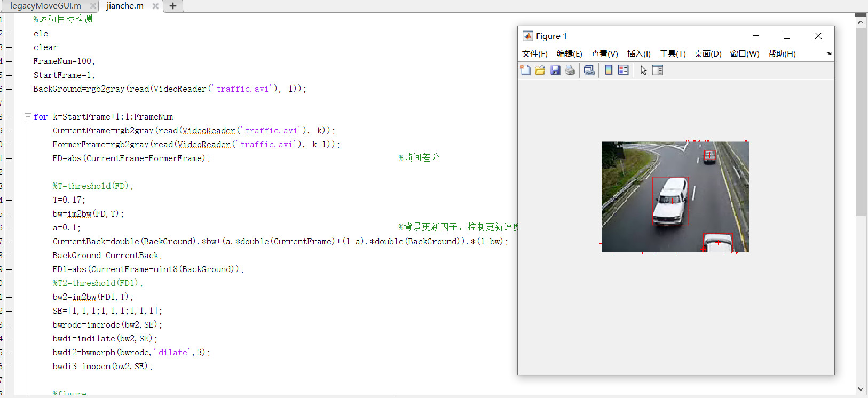Image resolution: width=868 pixels, height=398 pixels.
Task: Click the 'clear' command line
Action: pos(45,47)
